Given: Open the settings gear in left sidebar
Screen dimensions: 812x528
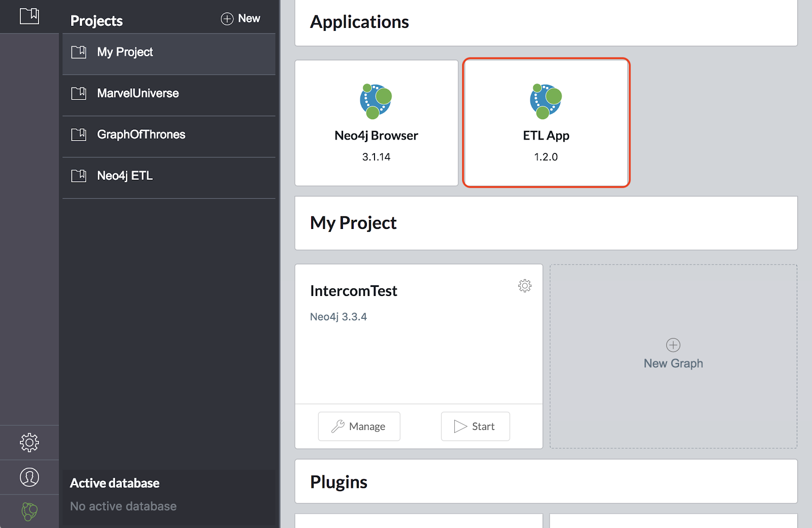Looking at the screenshot, I should (29, 443).
